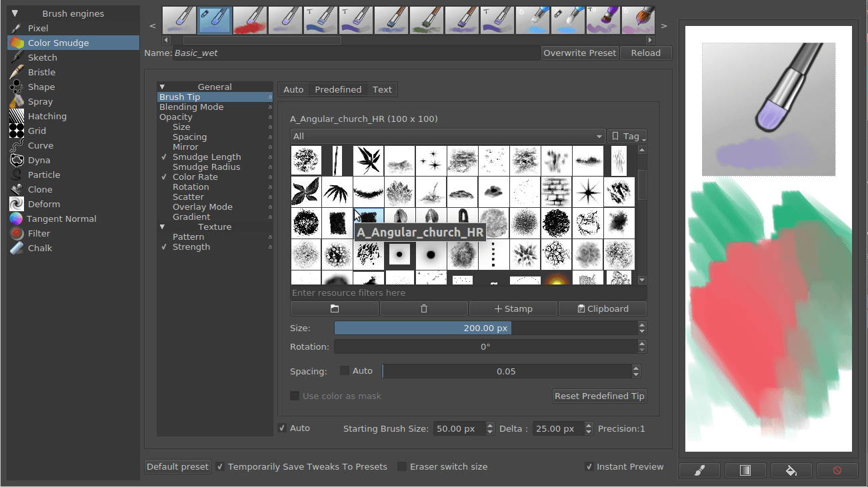Screen dimensions: 868x487
Task: Switch to the Auto brush tab
Action: pos(293,90)
